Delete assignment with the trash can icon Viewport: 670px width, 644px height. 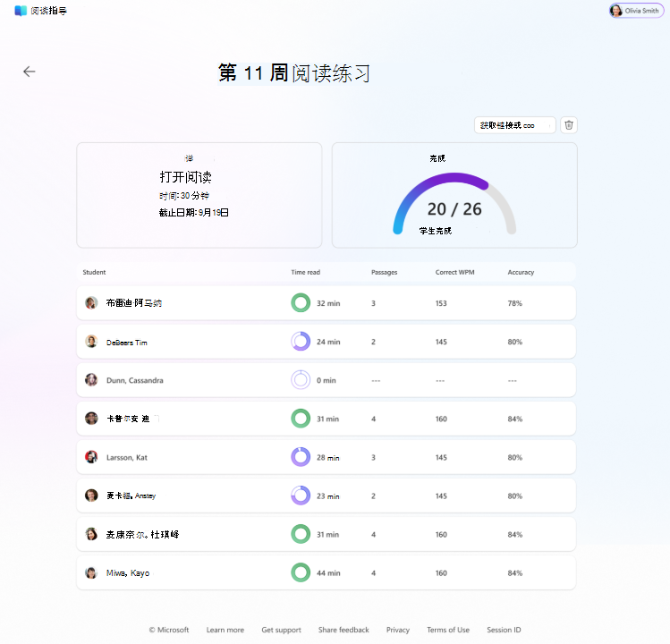pos(569,125)
